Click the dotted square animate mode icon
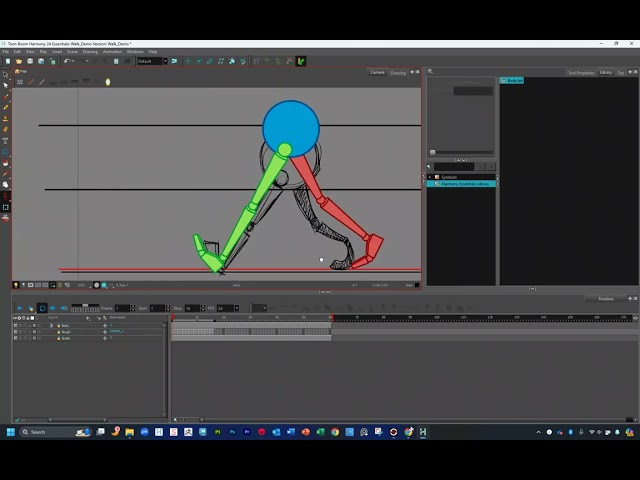 point(5,207)
